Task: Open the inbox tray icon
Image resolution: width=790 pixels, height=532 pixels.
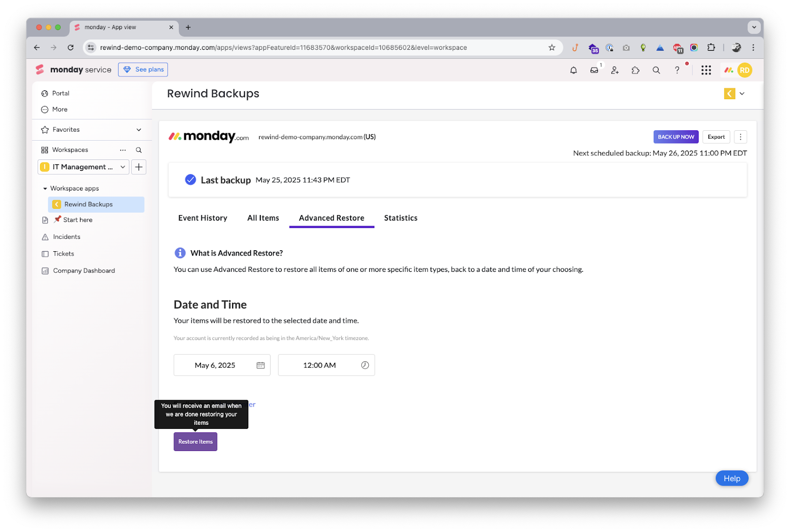Action: [594, 70]
